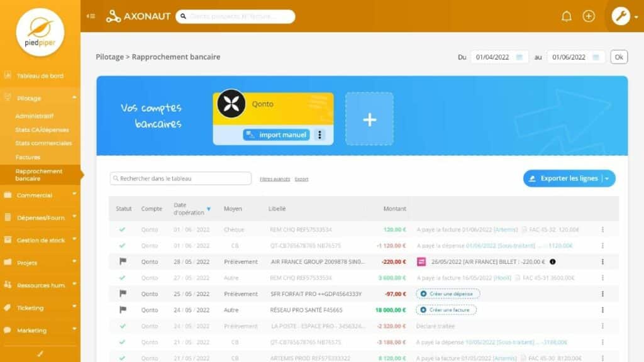The image size is (644, 362).
Task: Click the Export link beside the filters
Action: (x=301, y=179)
